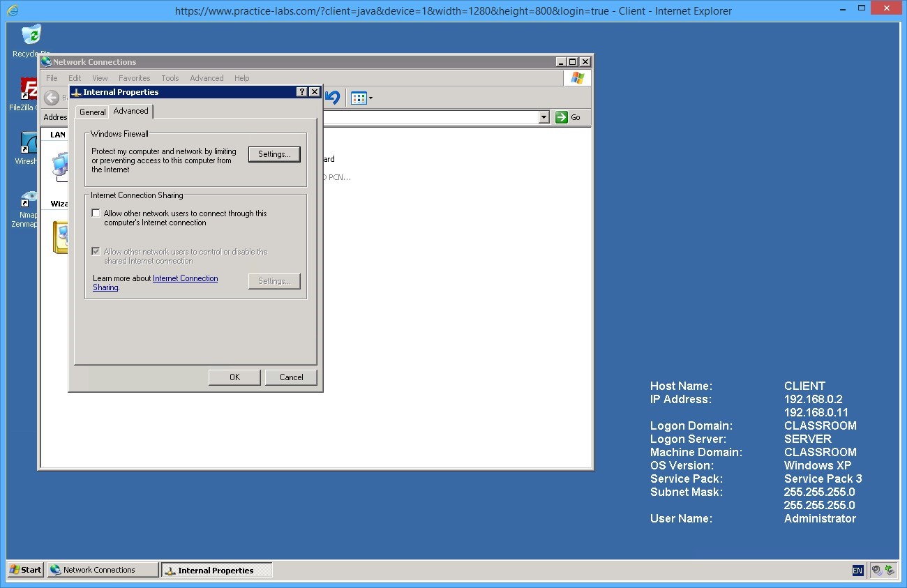Click the Internet Connection Sharing link
This screenshot has width=907, height=588.
click(x=185, y=278)
